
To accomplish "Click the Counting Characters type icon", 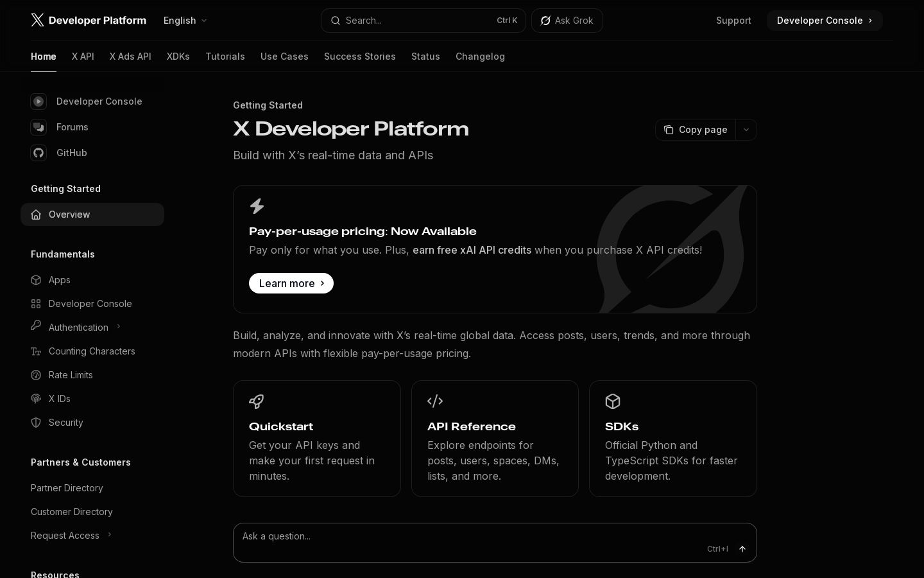I will tap(36, 351).
